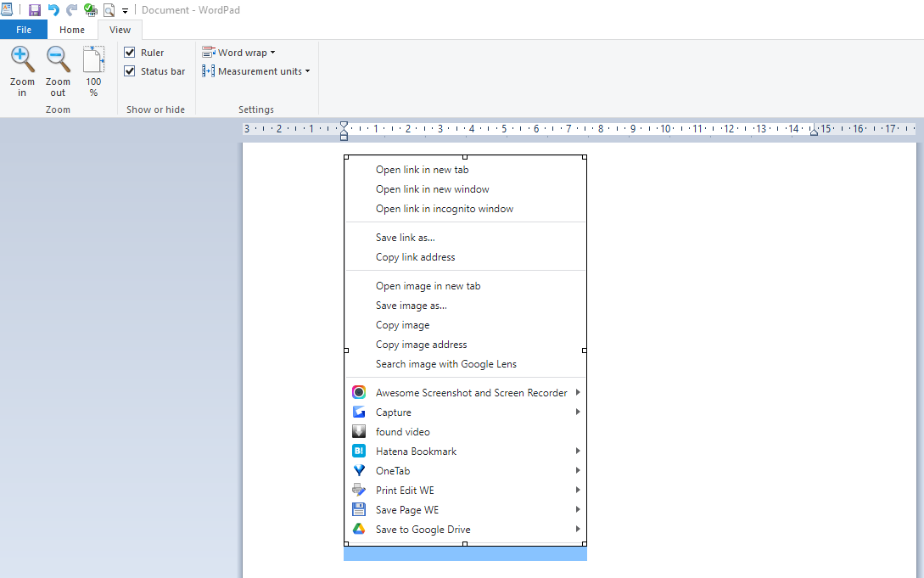
Task: Click 'Copy image' text in pasted picture
Action: (x=402, y=324)
